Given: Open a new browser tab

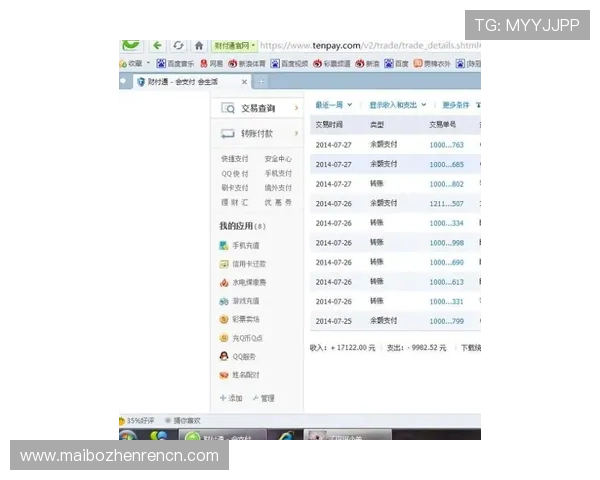Looking at the screenshot, I should 261,82.
